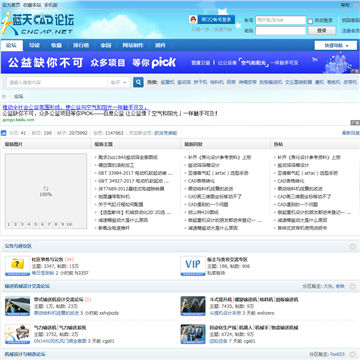Click the home icon in the breadcrumb
This screenshot has width=360, height=360.
point(4,97)
